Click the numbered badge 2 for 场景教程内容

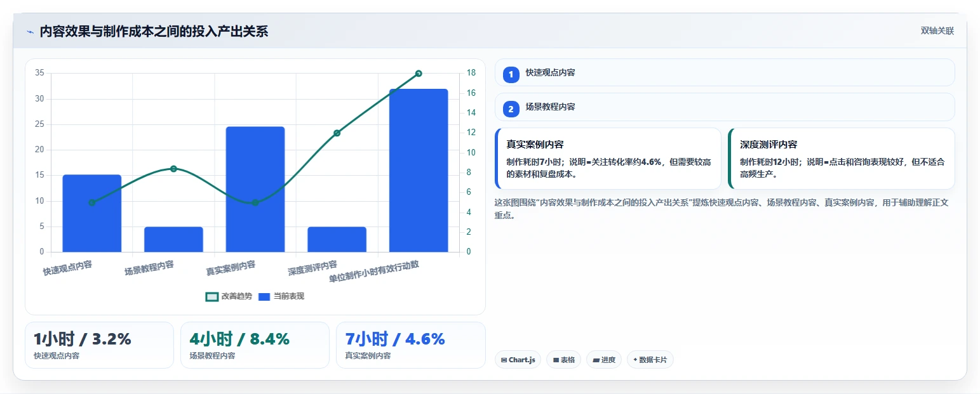(x=511, y=109)
